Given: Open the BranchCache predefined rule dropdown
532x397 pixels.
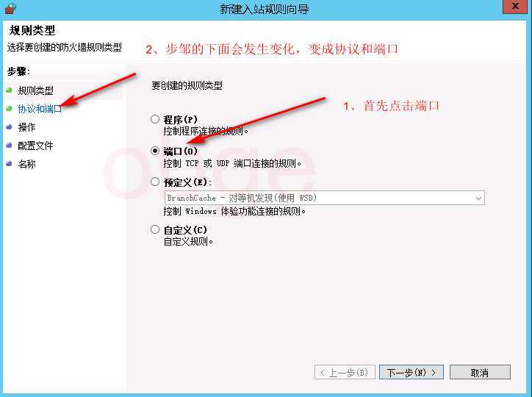Looking at the screenshot, I should (324, 198).
